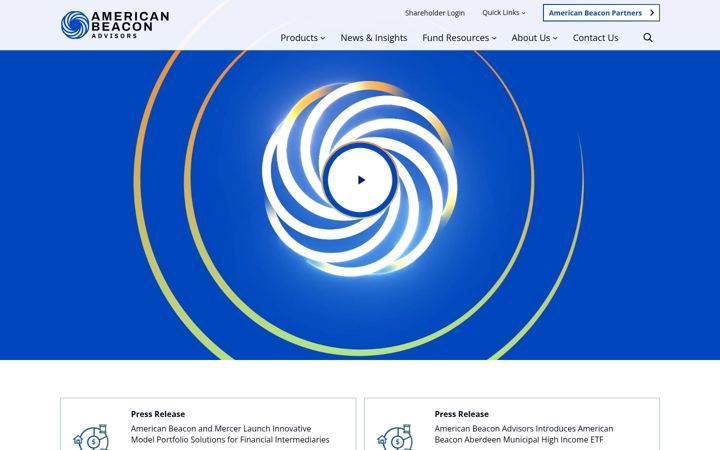Open the Quick Links dropdown
720x450 pixels.
[x=504, y=13]
